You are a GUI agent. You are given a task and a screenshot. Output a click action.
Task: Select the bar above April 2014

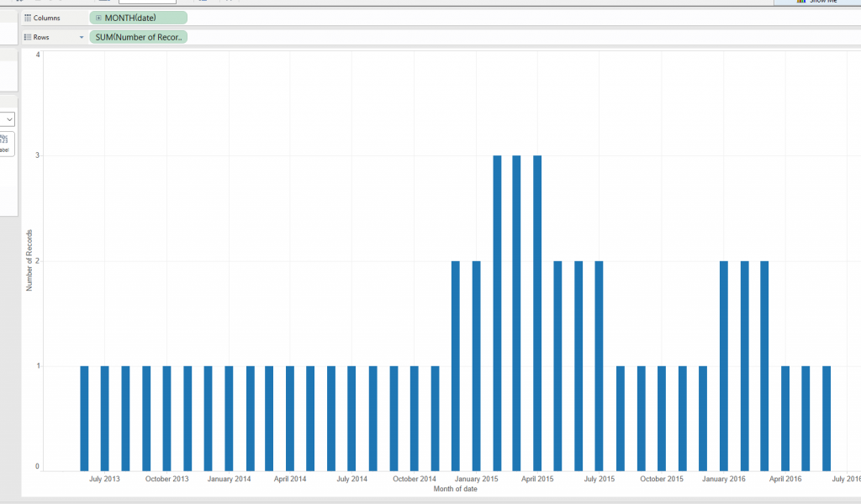[290, 418]
